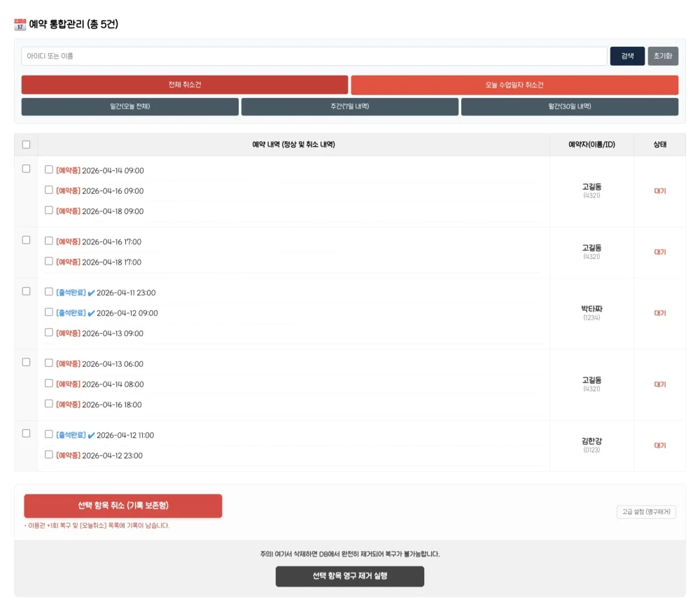The width and height of the screenshot is (700, 609).
Task: Focus the 아이디 또는 이름 search field
Action: (x=314, y=56)
